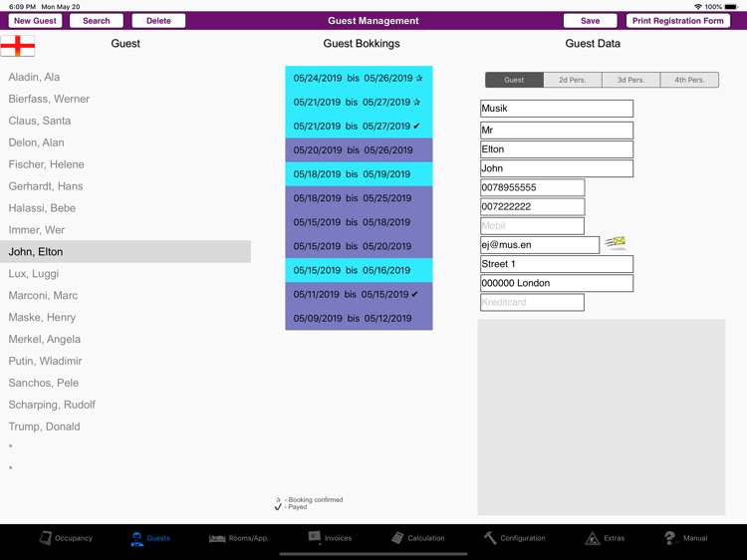
Task: Select guest Sanchos, Pele
Action: 125,383
